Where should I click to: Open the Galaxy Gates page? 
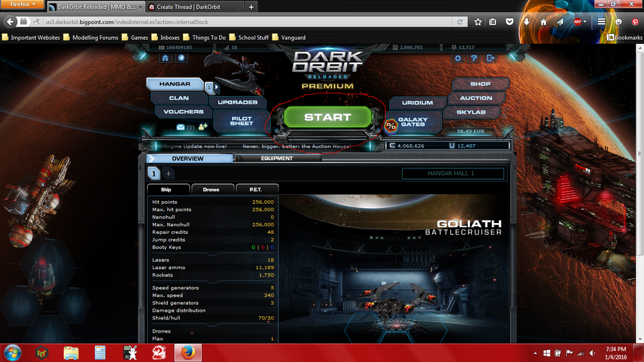click(x=412, y=122)
